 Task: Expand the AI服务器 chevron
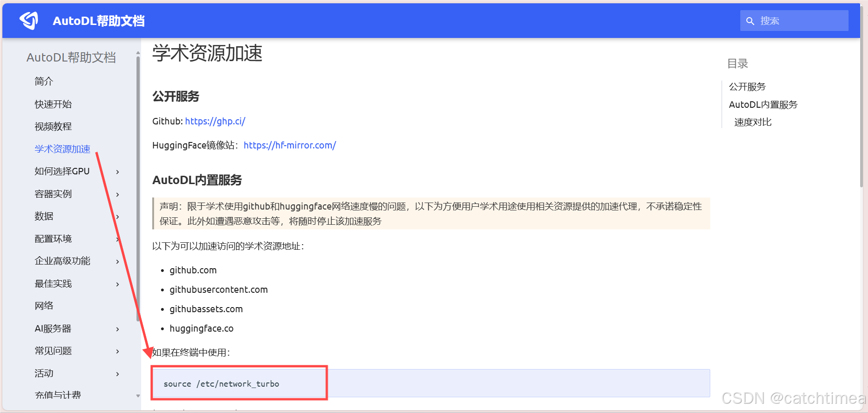(x=118, y=329)
